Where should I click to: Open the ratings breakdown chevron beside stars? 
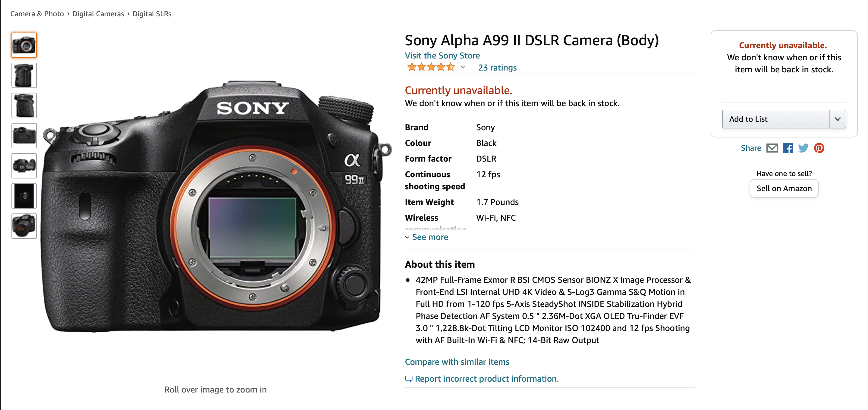(x=463, y=67)
